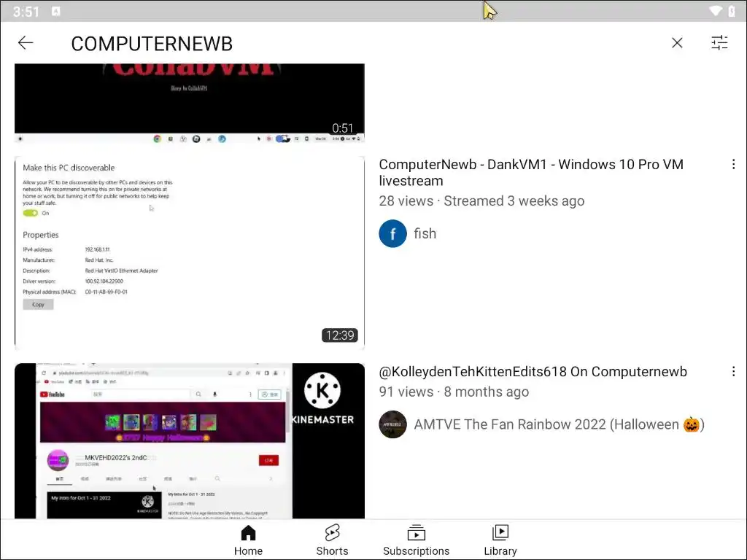Image resolution: width=747 pixels, height=560 pixels.
Task: Clear the COMPUTERNEWB search with X
Action: pos(677,43)
